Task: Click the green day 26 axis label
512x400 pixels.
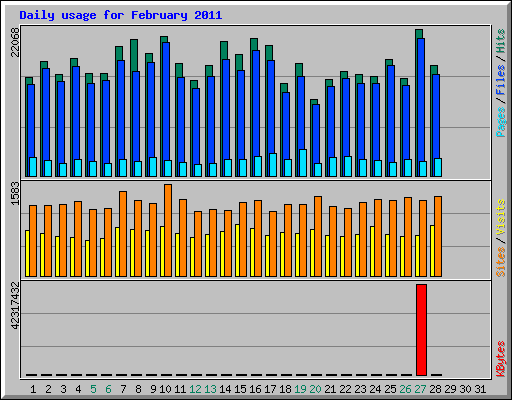Action: click(405, 389)
